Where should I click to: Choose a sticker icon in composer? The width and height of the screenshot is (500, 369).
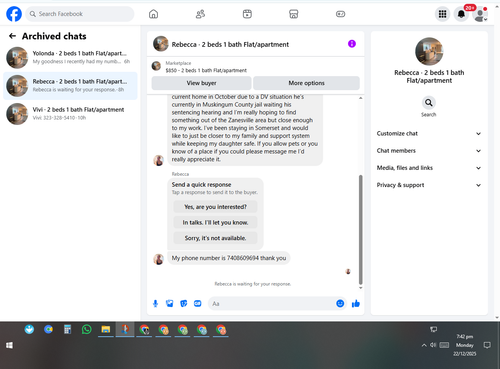click(x=184, y=304)
